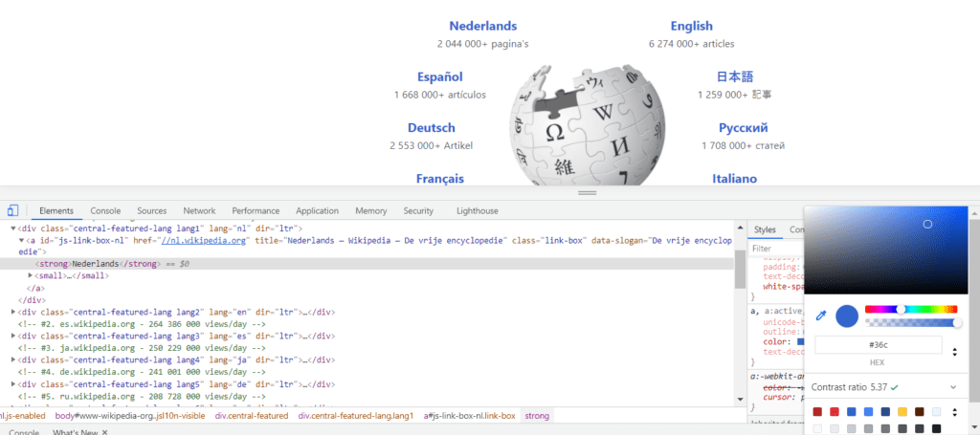Select the es.wikipedia.org comment row
The height and width of the screenshot is (435, 980).
(142, 324)
